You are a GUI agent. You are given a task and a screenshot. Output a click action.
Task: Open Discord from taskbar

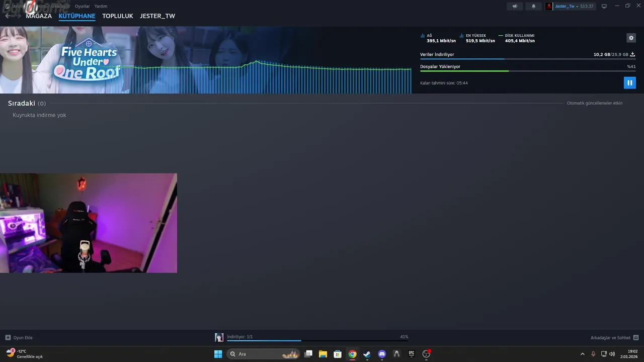click(382, 354)
